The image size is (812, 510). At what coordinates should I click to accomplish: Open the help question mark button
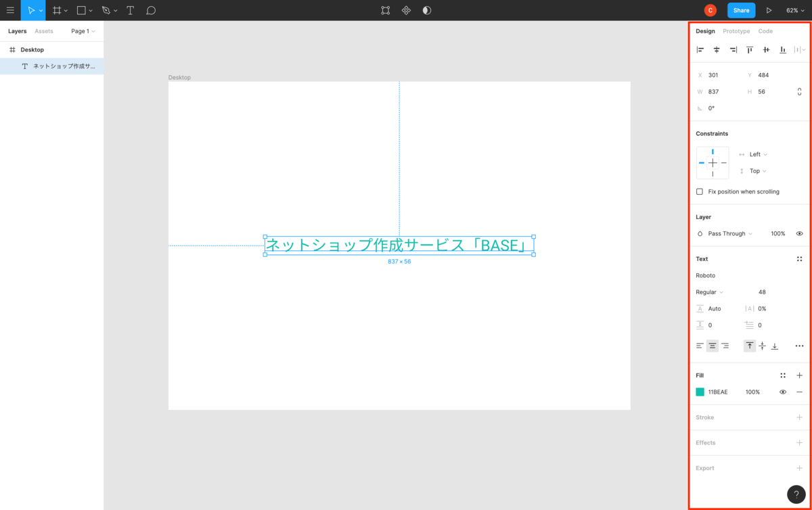click(796, 494)
